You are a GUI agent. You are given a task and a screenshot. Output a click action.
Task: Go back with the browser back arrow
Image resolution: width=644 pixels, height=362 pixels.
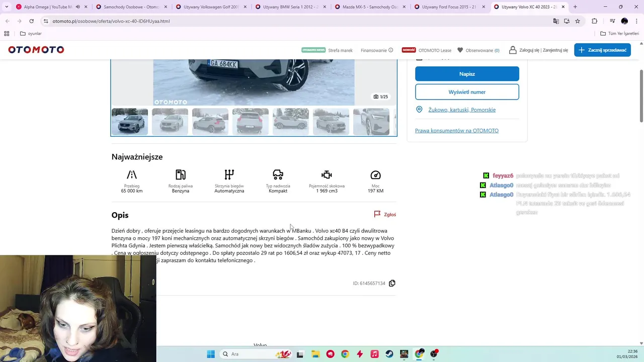tap(8, 21)
